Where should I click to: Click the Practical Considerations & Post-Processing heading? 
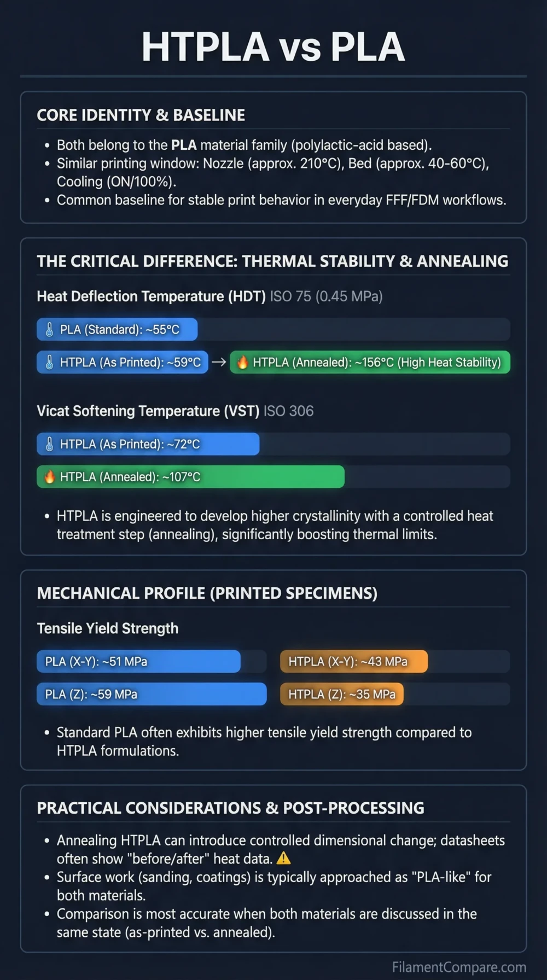click(x=230, y=808)
